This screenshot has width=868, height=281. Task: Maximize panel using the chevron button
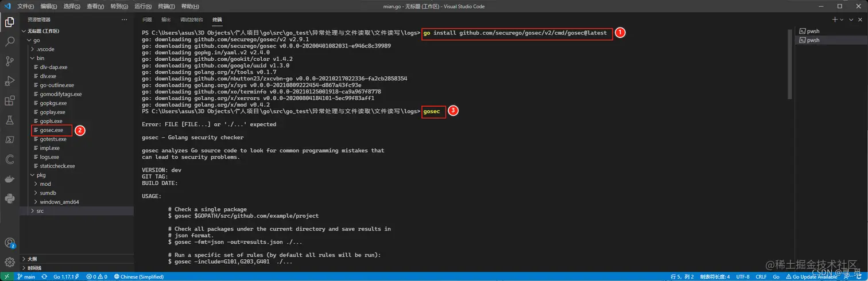(x=850, y=19)
